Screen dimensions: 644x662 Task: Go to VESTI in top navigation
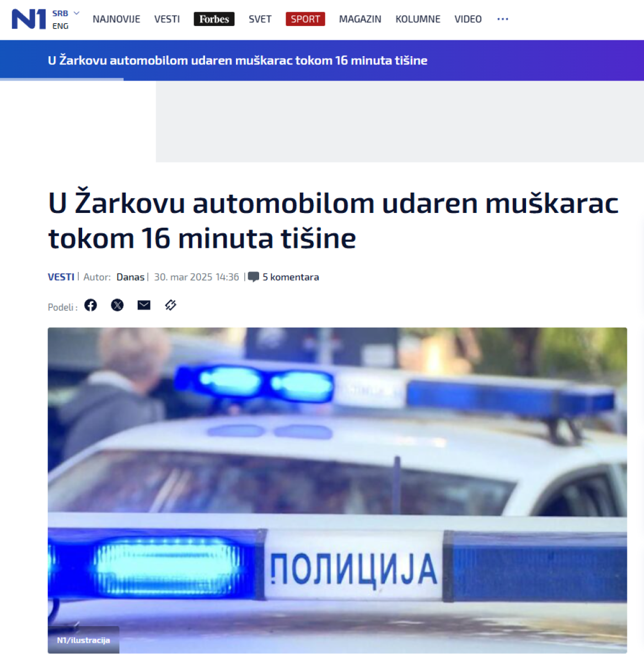point(167,19)
